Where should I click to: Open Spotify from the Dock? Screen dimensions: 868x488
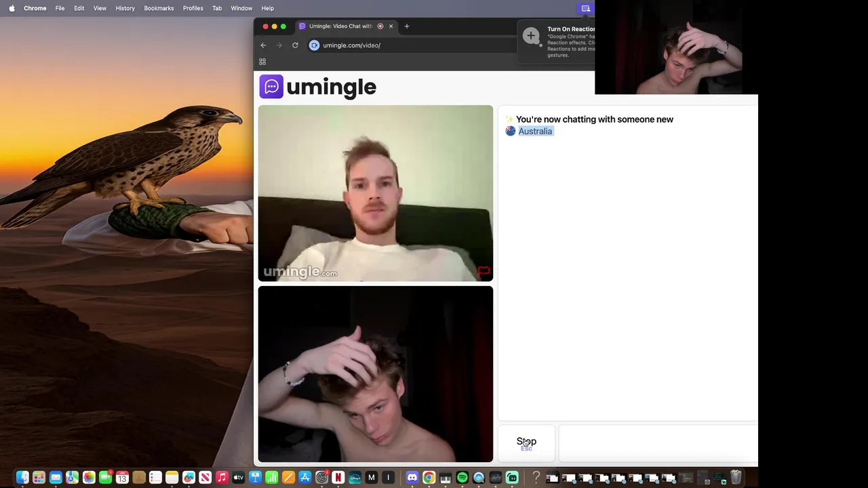tap(462, 478)
